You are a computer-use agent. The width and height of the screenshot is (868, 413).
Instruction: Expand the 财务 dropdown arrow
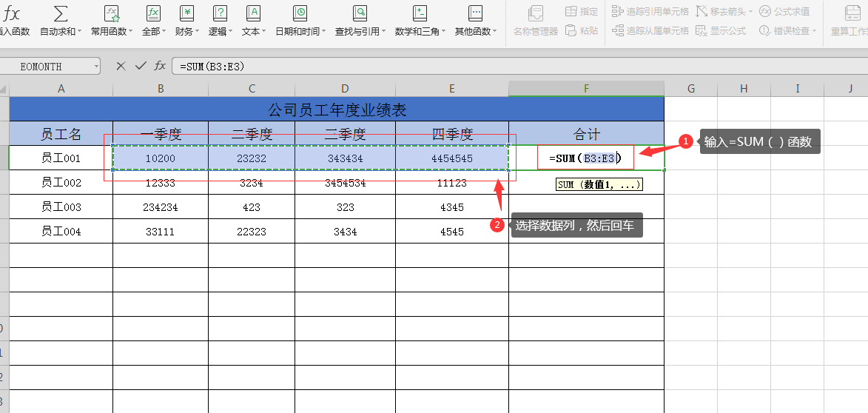[x=197, y=32]
